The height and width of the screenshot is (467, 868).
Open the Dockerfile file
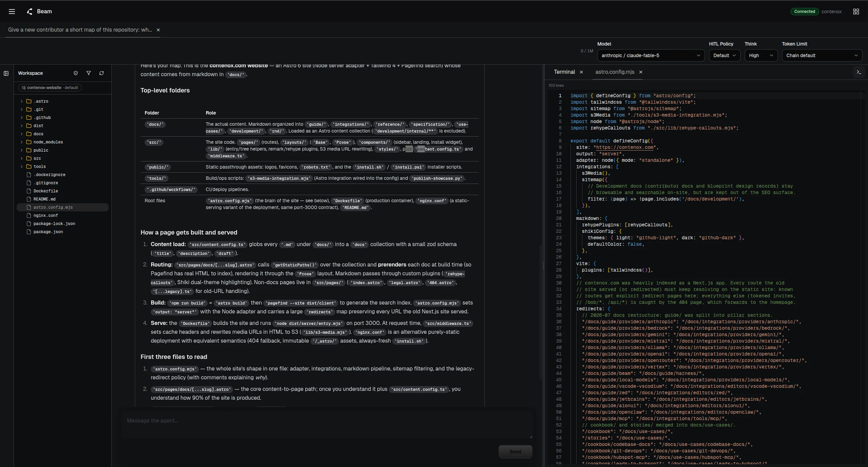(x=63, y=191)
